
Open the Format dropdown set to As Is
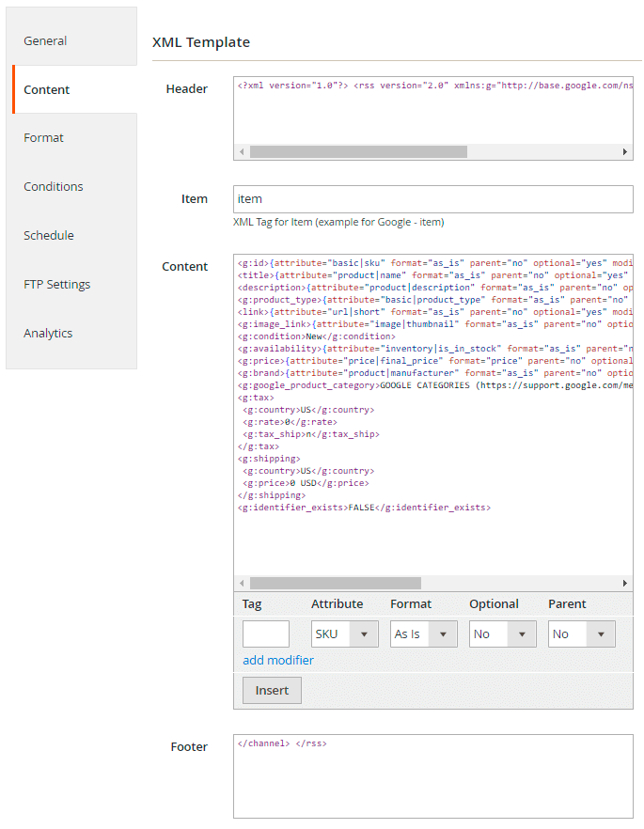423,634
